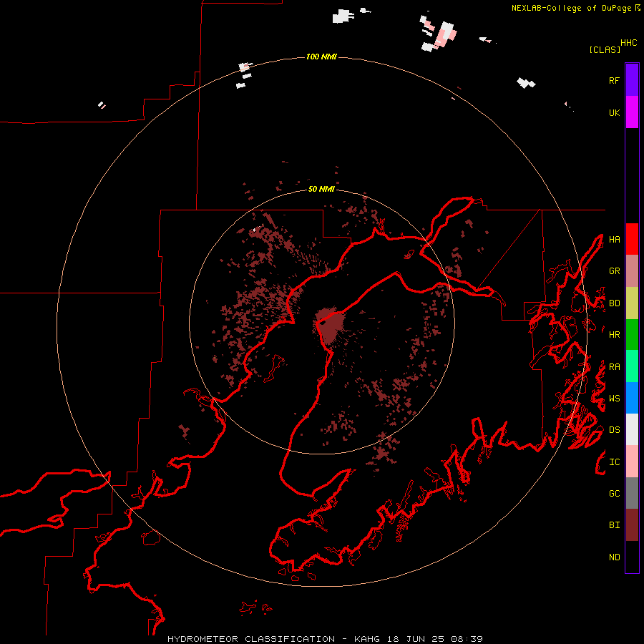Viewport: 644px width, 644px height.
Task: Click the GC legend label
Action: [x=614, y=494]
